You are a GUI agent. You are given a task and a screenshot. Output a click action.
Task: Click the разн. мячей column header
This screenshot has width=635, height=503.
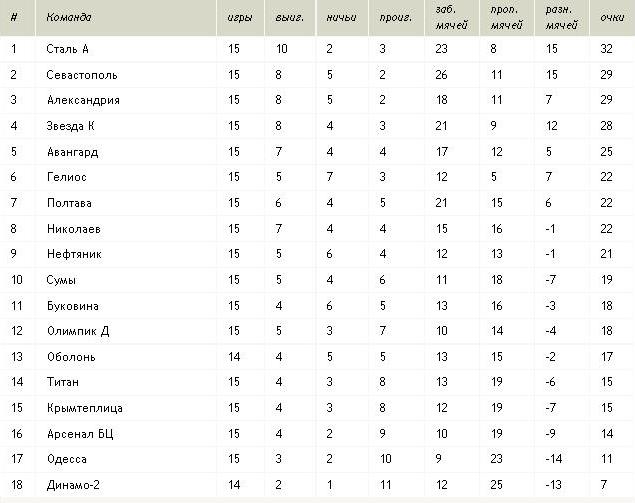point(561,17)
